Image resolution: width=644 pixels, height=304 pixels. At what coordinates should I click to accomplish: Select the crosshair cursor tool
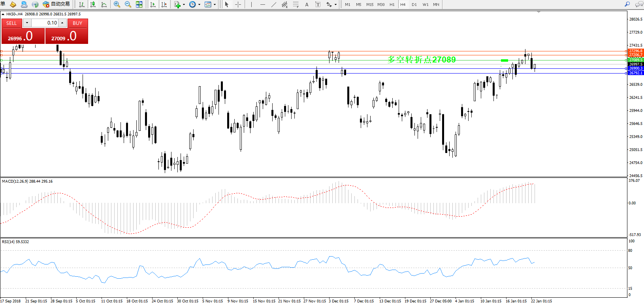pyautogui.click(x=238, y=4)
